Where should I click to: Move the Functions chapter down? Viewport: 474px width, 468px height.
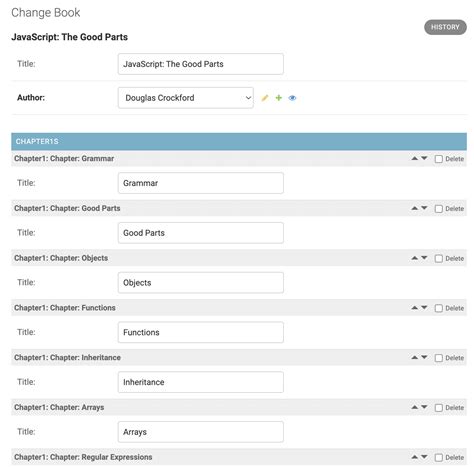coord(424,307)
